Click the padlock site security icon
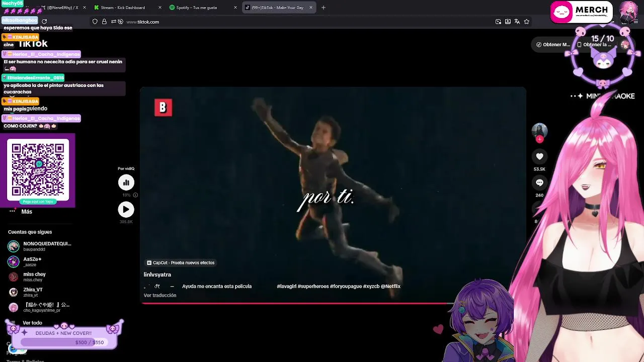Viewport: 644px width, 362px height. pos(104,22)
